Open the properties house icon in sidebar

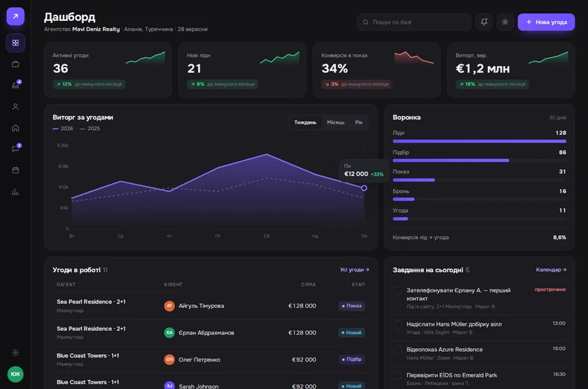click(x=15, y=128)
